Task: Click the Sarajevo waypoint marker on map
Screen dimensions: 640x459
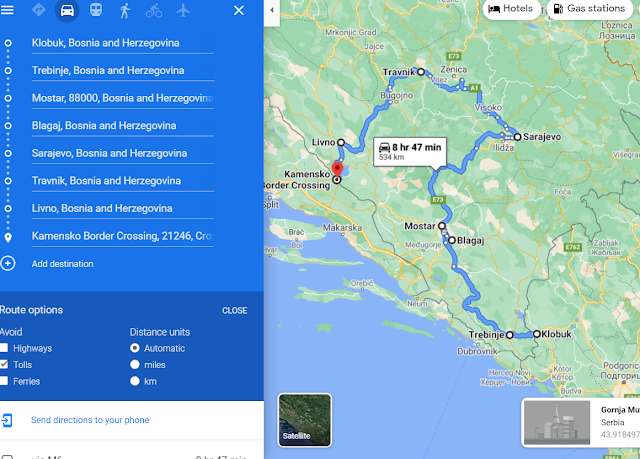Action: pyautogui.click(x=517, y=137)
